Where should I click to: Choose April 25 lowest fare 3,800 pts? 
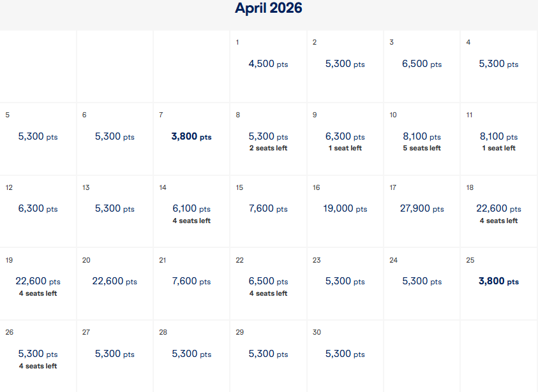[x=498, y=282]
